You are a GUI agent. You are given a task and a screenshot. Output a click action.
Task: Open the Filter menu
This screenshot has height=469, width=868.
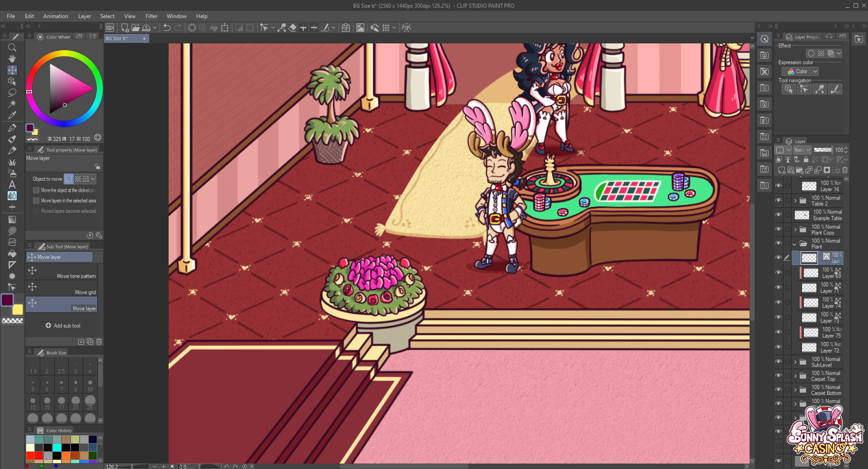click(x=151, y=16)
